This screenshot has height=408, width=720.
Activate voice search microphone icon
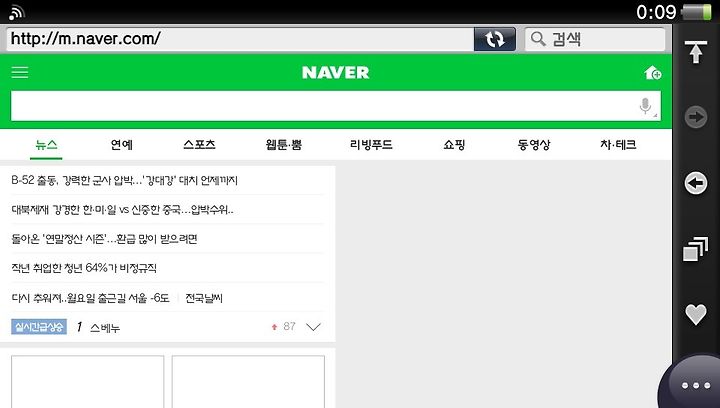pyautogui.click(x=646, y=106)
